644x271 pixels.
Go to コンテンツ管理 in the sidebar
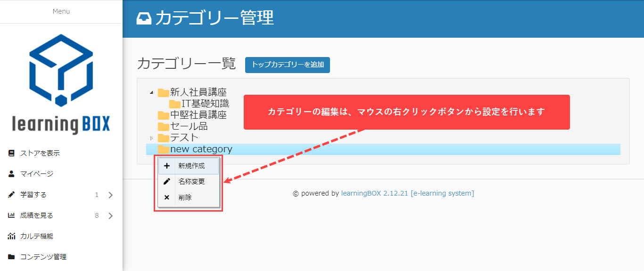point(43,257)
